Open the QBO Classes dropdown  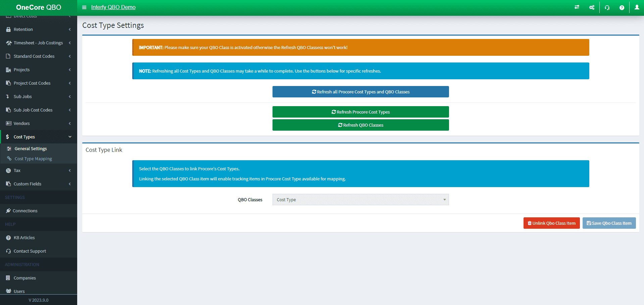click(x=360, y=200)
